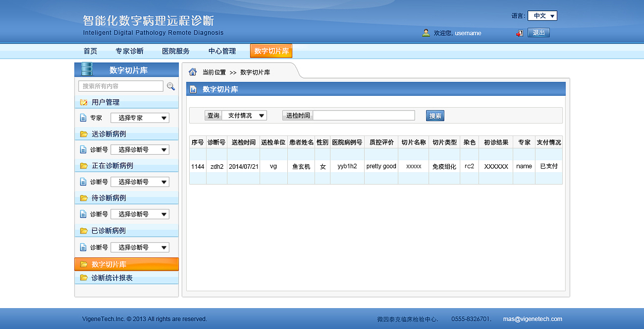Click the folder icon next to 送诊断病例
Image resolution: width=644 pixels, height=329 pixels.
tap(84, 134)
